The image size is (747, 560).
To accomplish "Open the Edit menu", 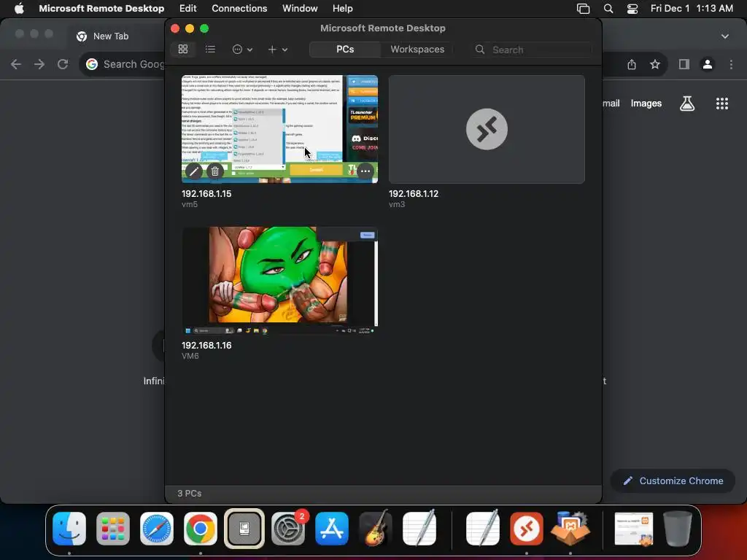I will (x=187, y=8).
